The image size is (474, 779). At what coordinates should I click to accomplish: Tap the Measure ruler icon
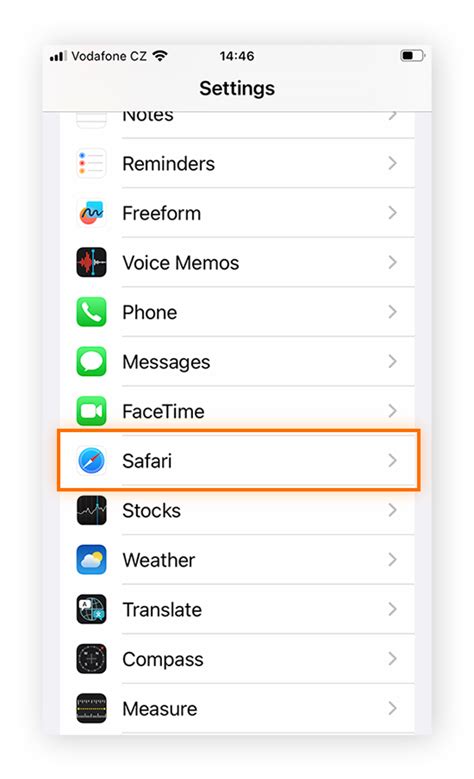click(x=91, y=708)
